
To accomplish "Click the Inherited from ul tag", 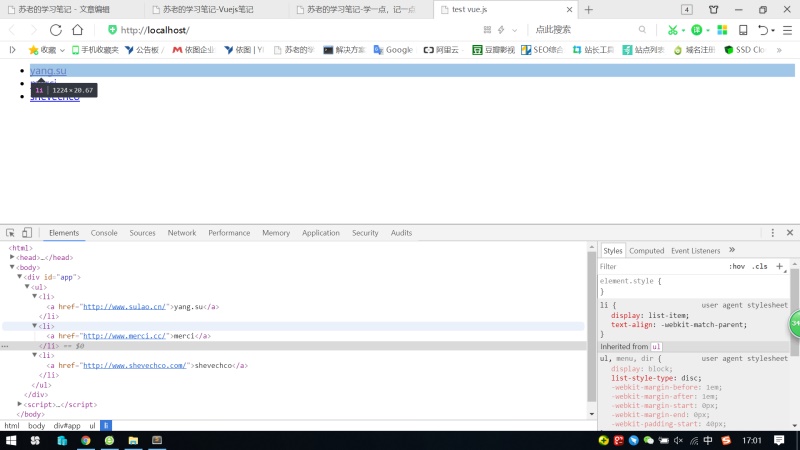I will (x=656, y=346).
